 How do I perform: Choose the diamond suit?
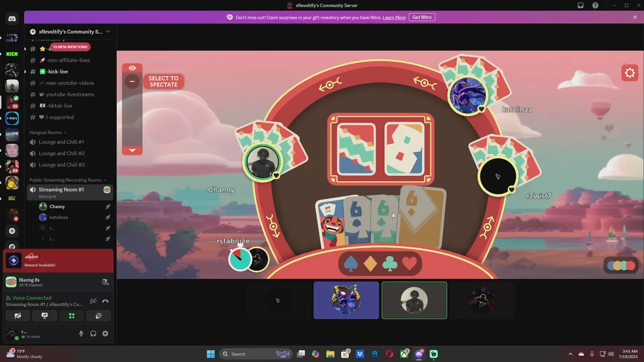point(370,263)
